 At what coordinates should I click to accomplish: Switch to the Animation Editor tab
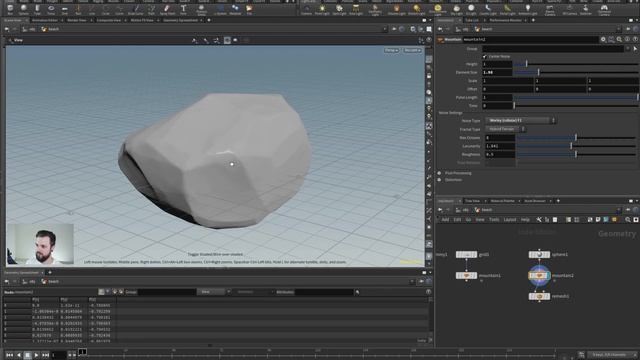coord(44,20)
